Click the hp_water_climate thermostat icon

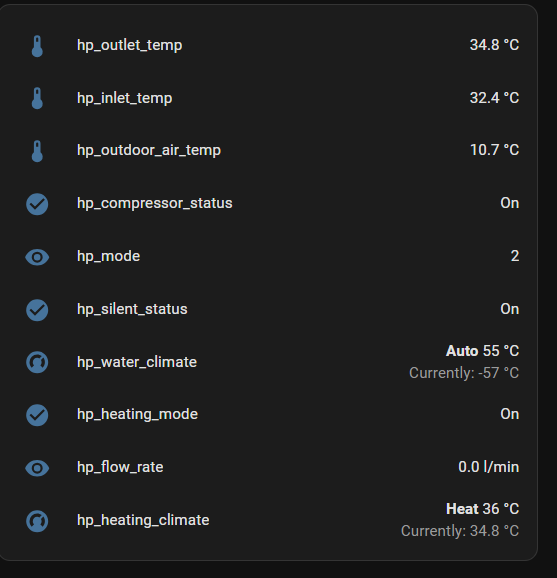point(37,362)
